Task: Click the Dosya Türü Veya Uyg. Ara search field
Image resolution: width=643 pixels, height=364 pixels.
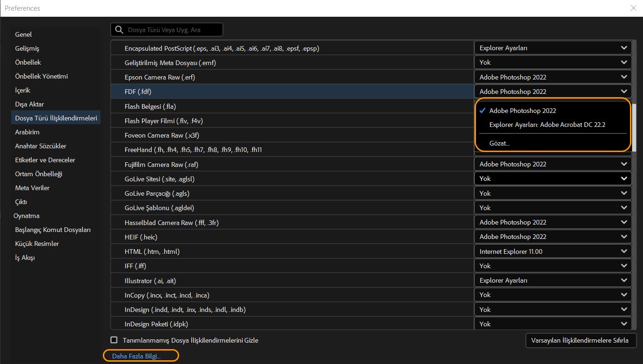Action: (167, 30)
